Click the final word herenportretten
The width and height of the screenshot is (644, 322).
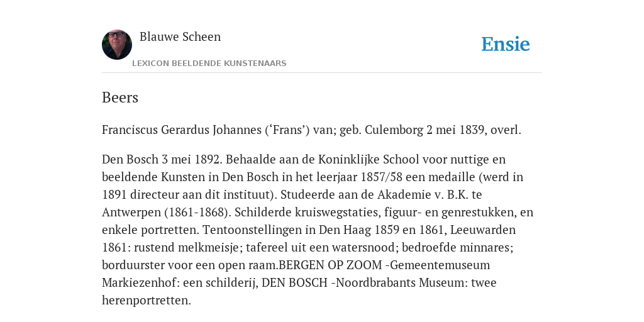click(x=145, y=301)
